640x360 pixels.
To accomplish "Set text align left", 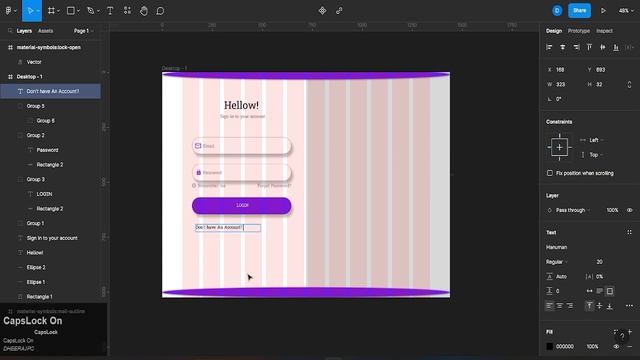I will 549,306.
